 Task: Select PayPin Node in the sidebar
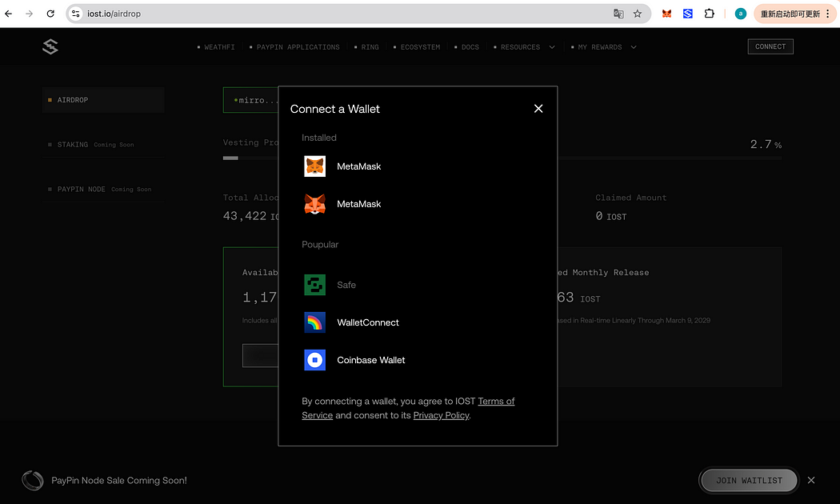tap(103, 189)
